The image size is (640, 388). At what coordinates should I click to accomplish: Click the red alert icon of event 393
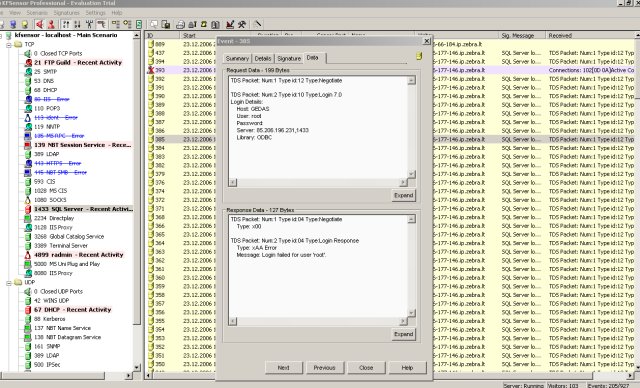[x=151, y=70]
